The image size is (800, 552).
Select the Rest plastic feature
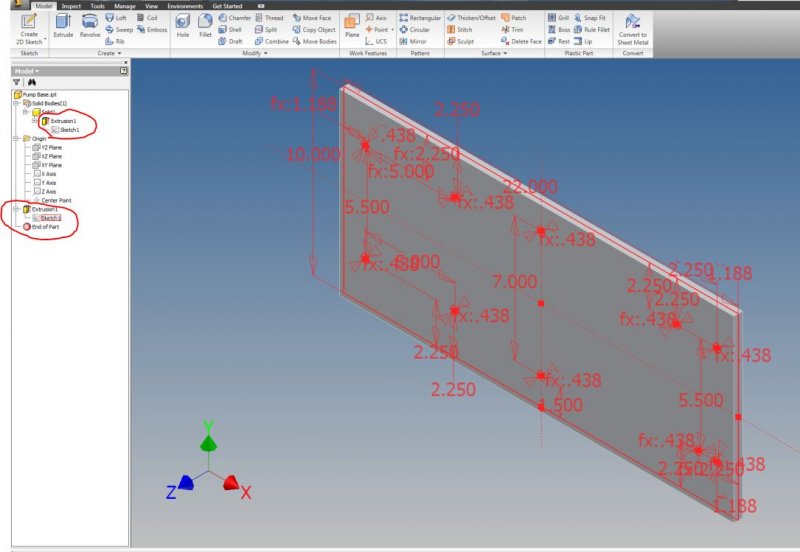click(558, 41)
